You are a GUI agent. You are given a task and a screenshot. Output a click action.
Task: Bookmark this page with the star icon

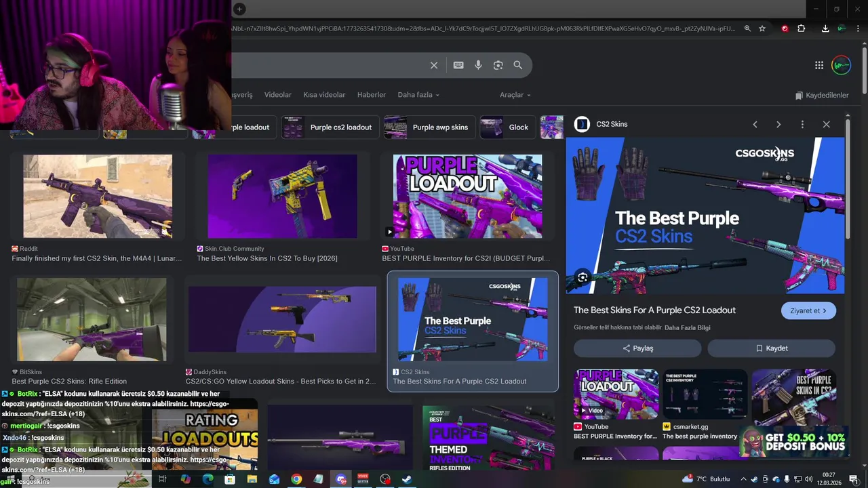(762, 28)
